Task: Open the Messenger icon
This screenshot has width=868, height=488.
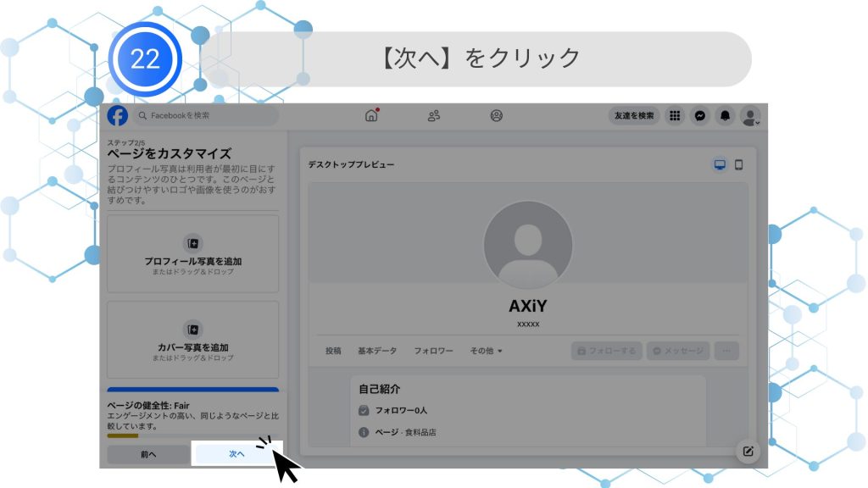Action: [x=700, y=116]
